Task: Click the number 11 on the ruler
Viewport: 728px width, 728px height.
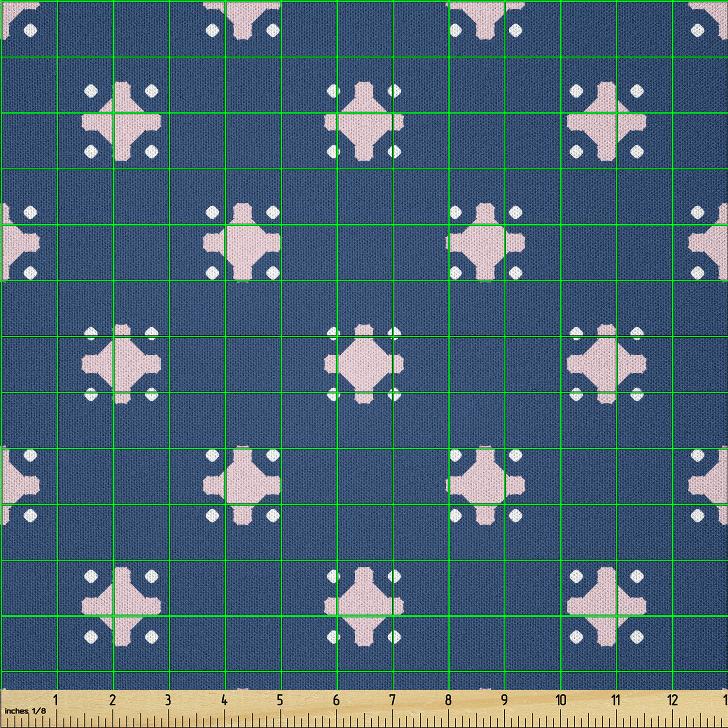Action: pyautogui.click(x=616, y=700)
